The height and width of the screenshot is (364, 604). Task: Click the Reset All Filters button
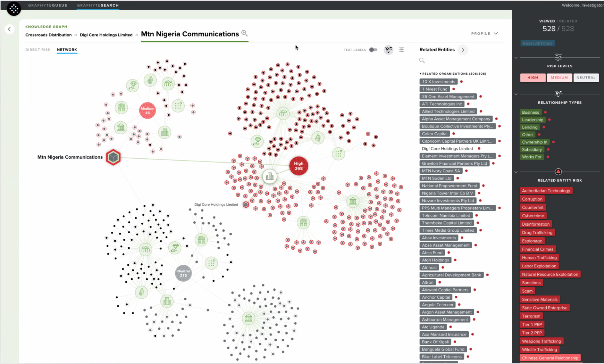537,43
